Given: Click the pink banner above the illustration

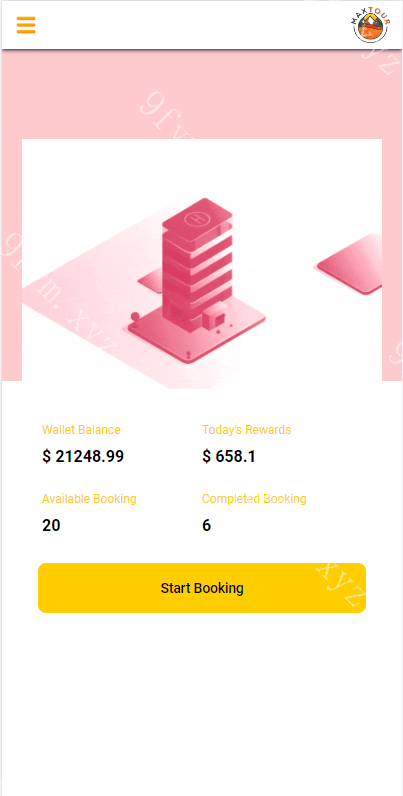Looking at the screenshot, I should click(202, 94).
